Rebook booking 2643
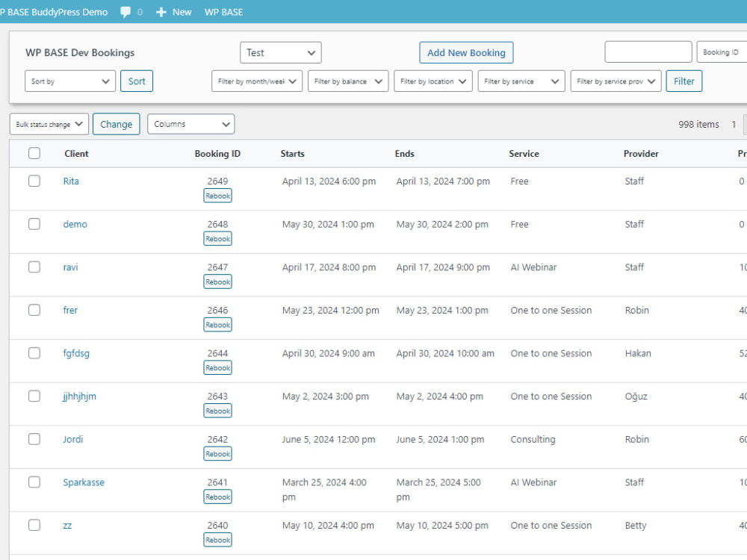The width and height of the screenshot is (747, 560). [x=217, y=411]
